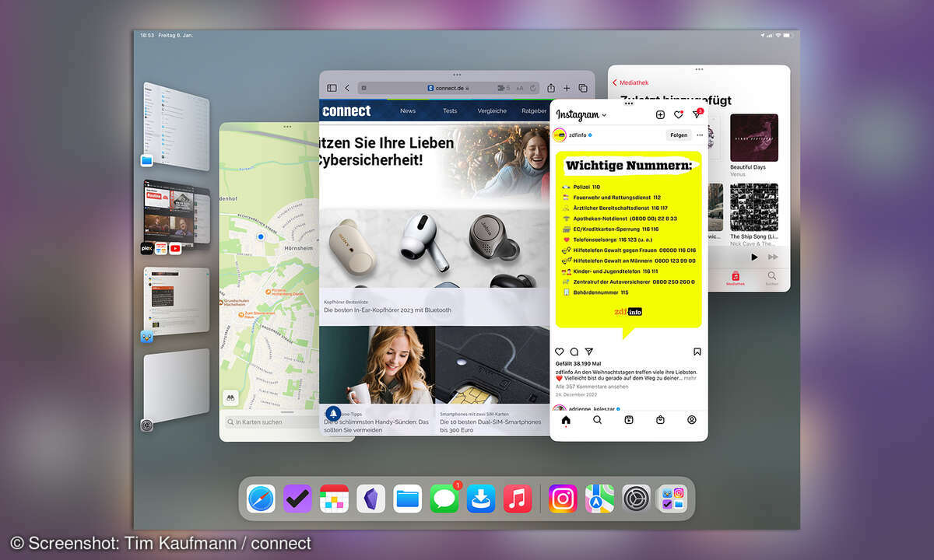The height and width of the screenshot is (560, 934).
Task: Open the Fantastical calendar app in dock
Action: (334, 498)
